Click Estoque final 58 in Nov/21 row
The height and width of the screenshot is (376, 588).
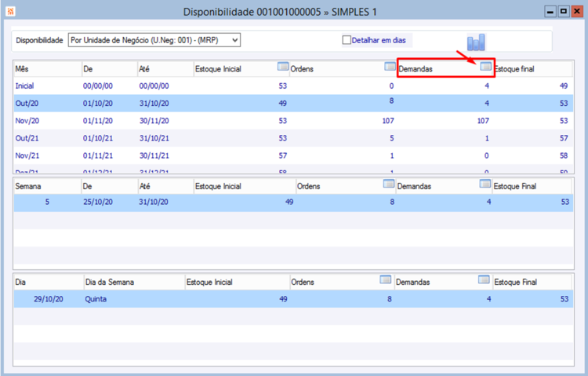[564, 155]
